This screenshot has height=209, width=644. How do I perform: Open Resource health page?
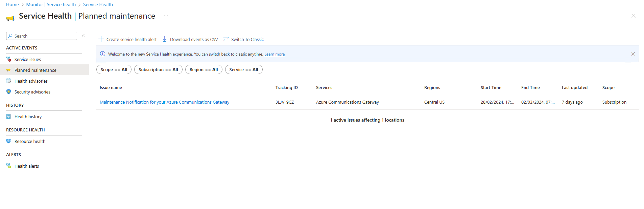click(x=30, y=141)
